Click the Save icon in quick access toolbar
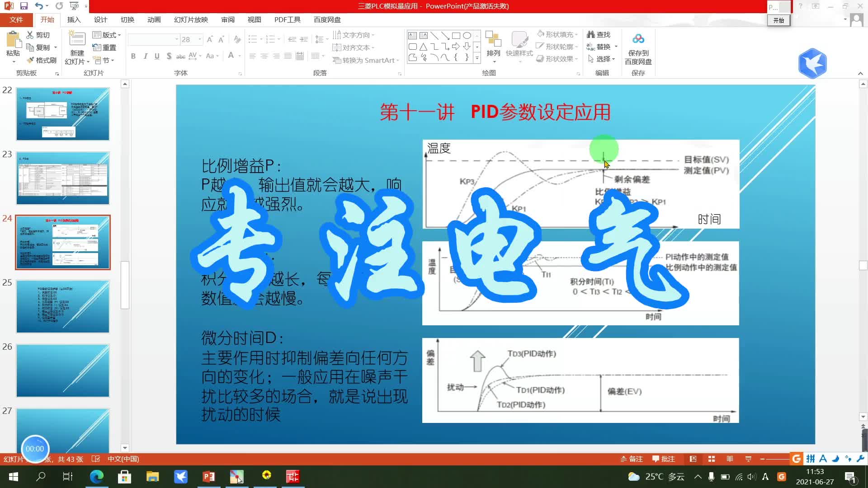Viewport: 868px width, 488px height. pyautogui.click(x=24, y=6)
